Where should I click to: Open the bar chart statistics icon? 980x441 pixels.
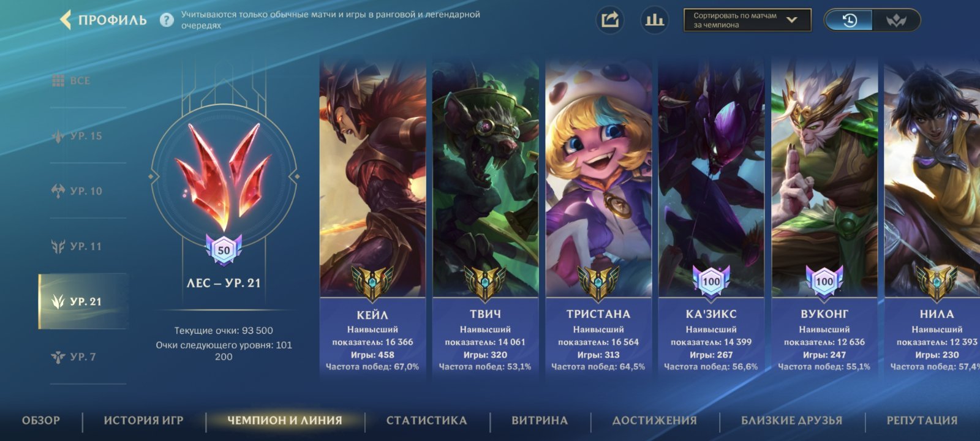coord(654,20)
